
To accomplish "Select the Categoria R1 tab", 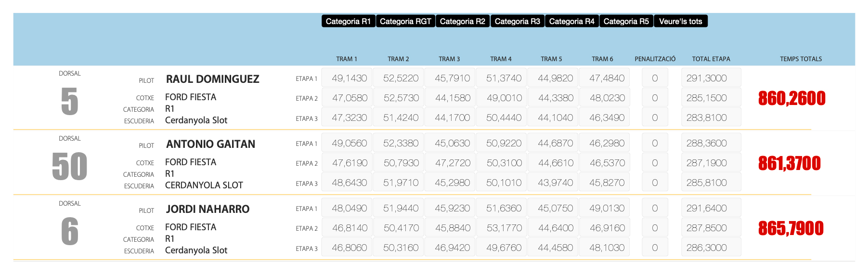I will (348, 21).
